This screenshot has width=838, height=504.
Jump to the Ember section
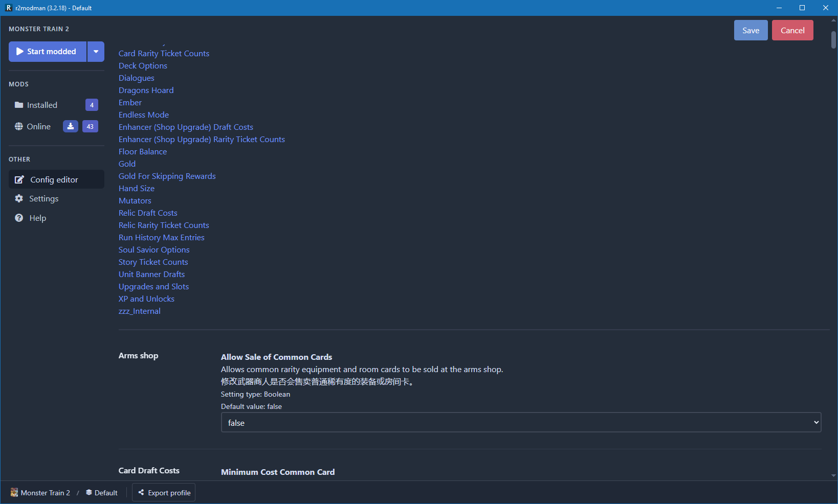click(130, 102)
